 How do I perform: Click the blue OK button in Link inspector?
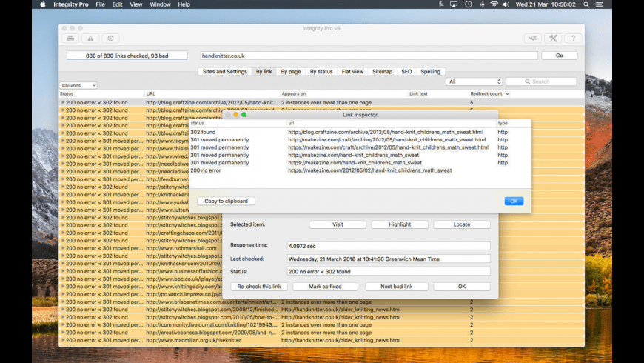(514, 201)
